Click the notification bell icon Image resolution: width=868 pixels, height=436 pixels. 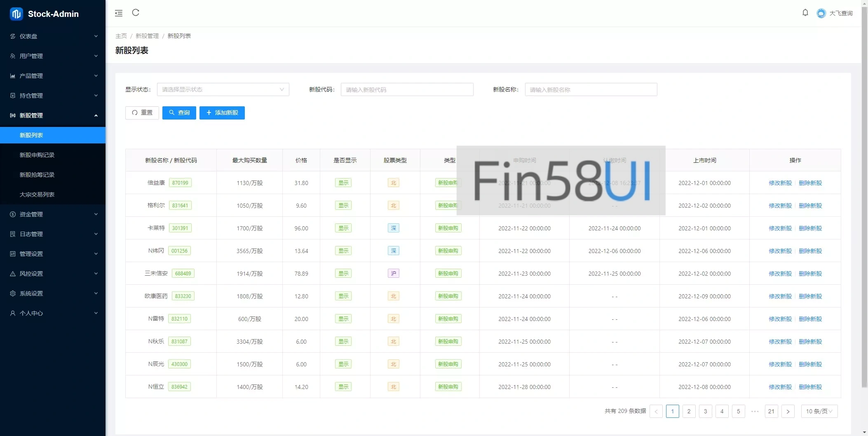click(x=805, y=13)
